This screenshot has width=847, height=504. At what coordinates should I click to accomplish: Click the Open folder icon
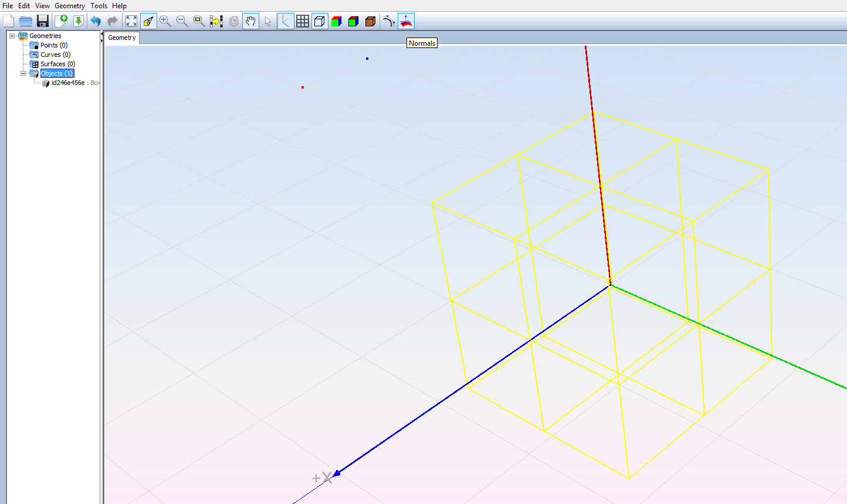coord(26,22)
